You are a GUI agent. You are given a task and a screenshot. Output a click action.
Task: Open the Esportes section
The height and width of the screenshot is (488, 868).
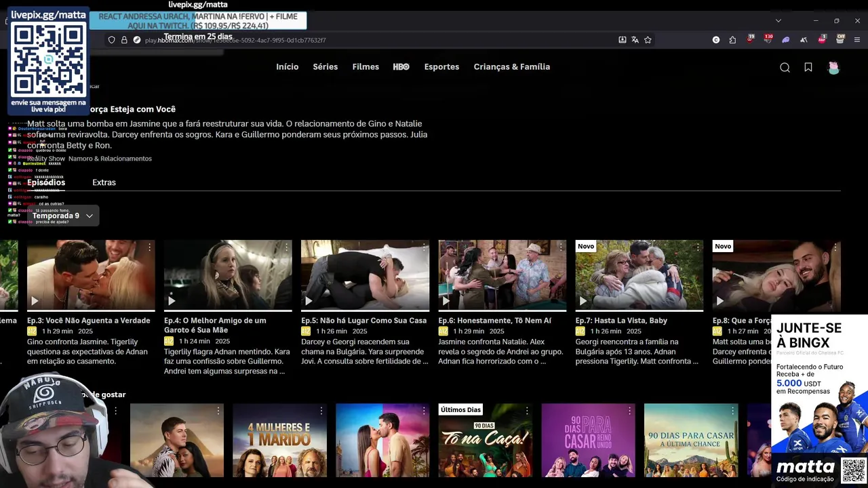coord(441,67)
